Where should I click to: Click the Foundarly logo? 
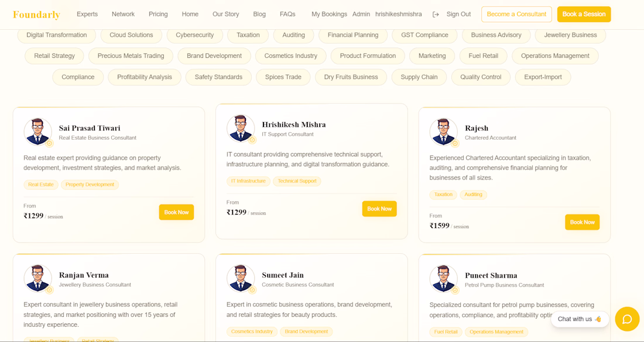(36, 15)
